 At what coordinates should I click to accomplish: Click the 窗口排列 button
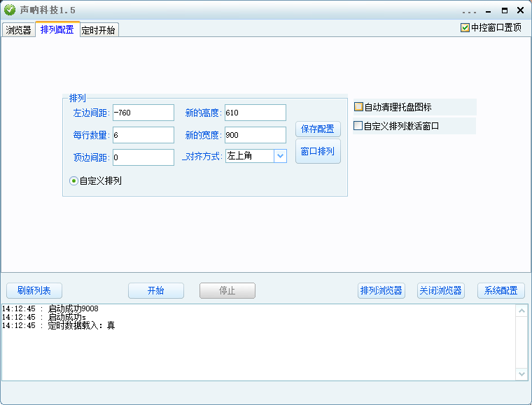pos(318,151)
